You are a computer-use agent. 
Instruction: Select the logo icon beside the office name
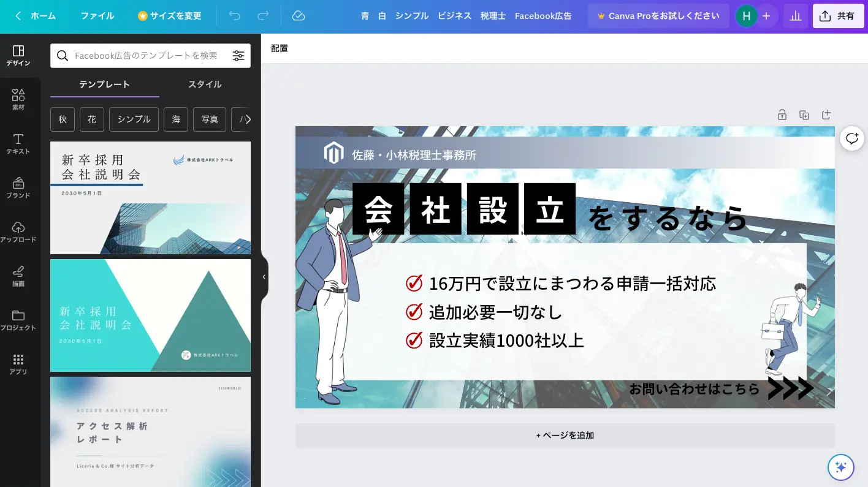pyautogui.click(x=333, y=153)
